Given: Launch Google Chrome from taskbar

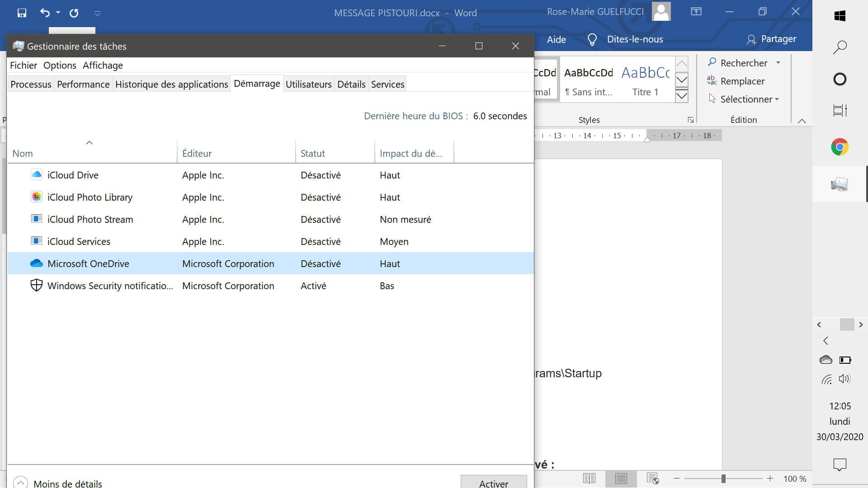Looking at the screenshot, I should [840, 147].
